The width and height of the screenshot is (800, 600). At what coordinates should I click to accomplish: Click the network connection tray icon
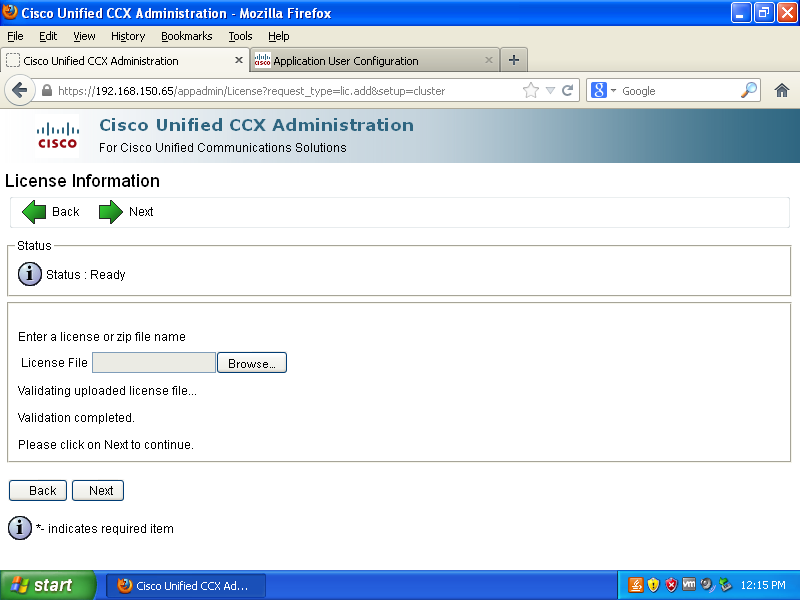pyautogui.click(x=725, y=585)
